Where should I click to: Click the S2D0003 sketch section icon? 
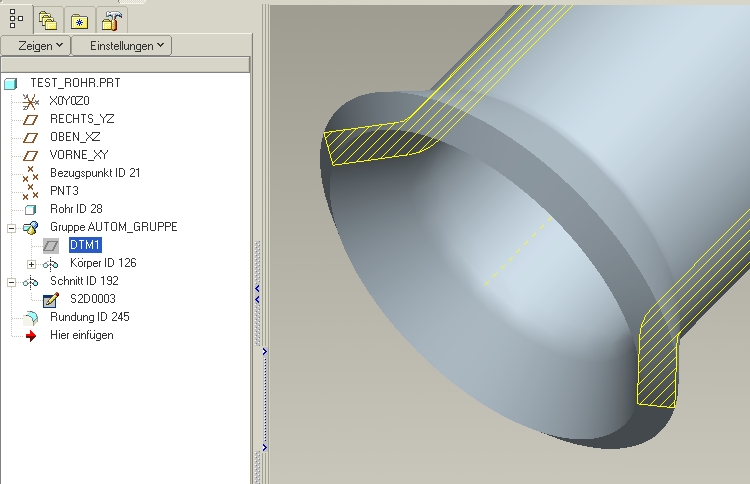pos(51,300)
